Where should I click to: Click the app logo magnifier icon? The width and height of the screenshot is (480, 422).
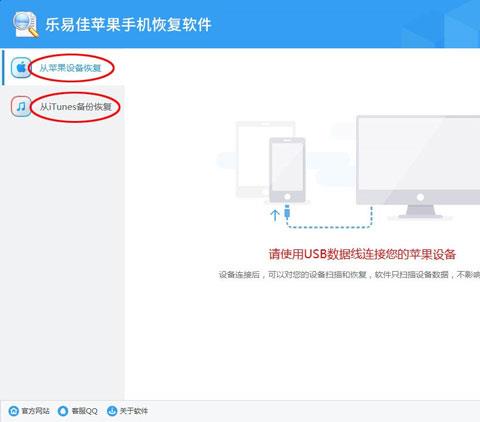26,25
